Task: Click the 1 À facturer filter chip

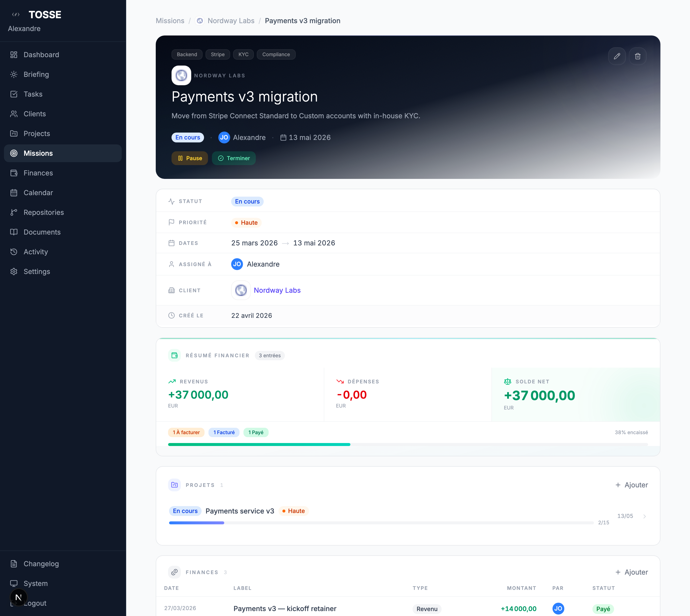Action: 186,432
